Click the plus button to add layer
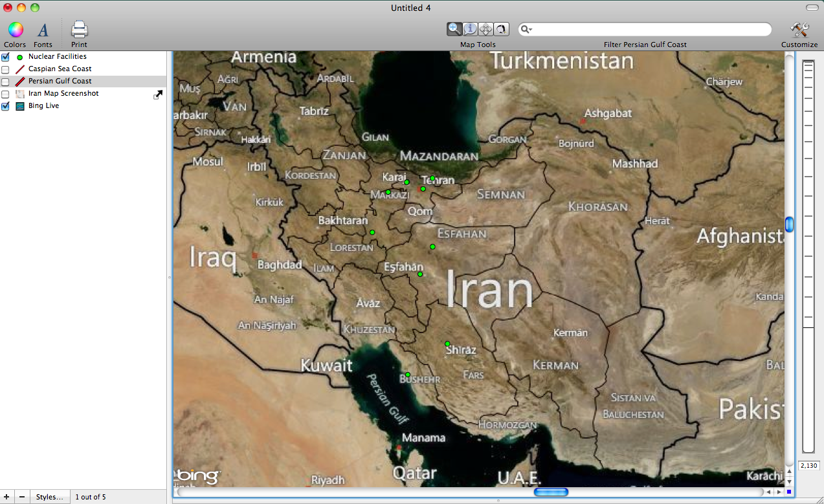824x504 pixels. 7,497
